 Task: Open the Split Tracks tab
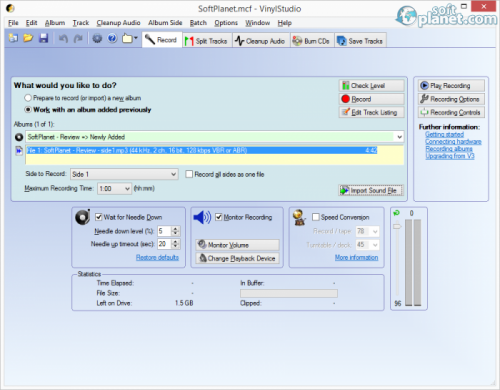207,41
